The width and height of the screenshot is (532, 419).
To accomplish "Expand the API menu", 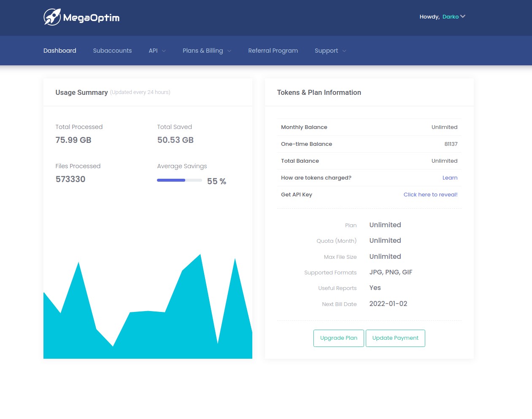I will (x=157, y=51).
